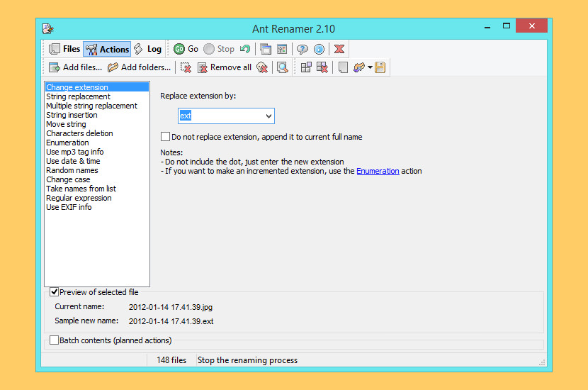588x390 pixels.
Task: Click the undo renaming arrow icon
Action: pyautogui.click(x=245, y=49)
